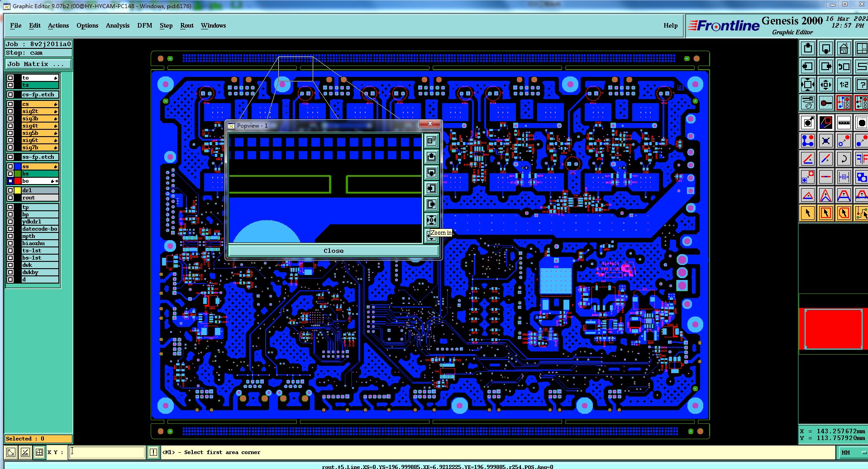Click the red-bordered net routing icon
868x469 pixels.
coord(844,103)
